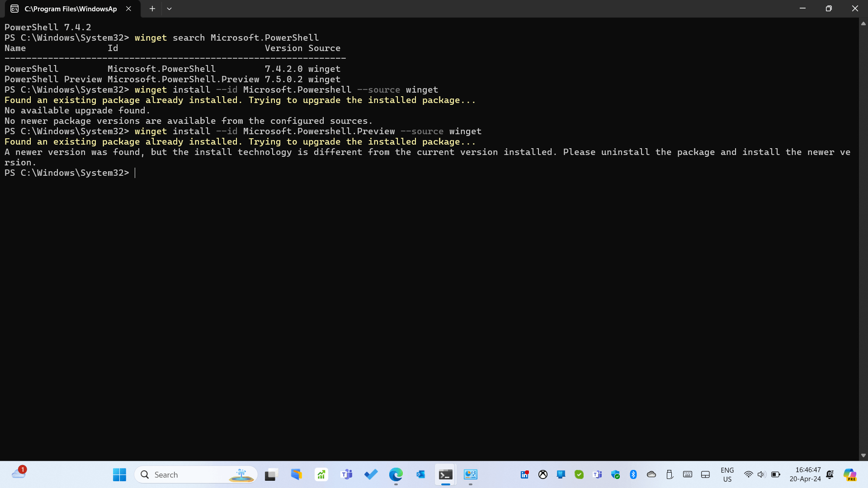This screenshot has width=868, height=488.
Task: Open the Windows Start menu
Action: click(119, 474)
